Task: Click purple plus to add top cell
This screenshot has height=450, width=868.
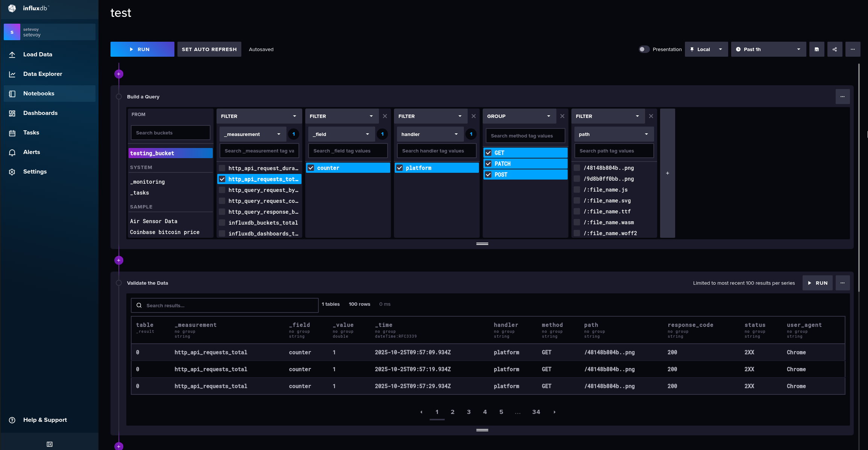Action: coord(119,74)
